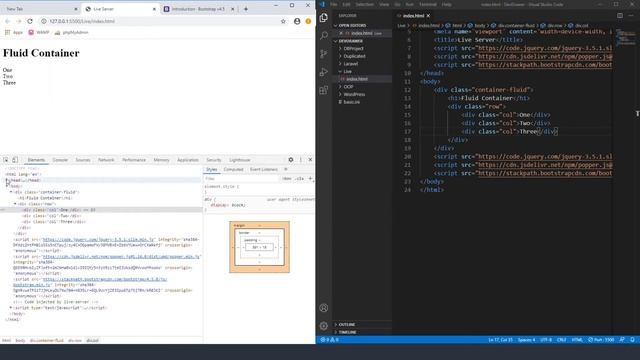Open the Search view in VS Code

(x=324, y=36)
